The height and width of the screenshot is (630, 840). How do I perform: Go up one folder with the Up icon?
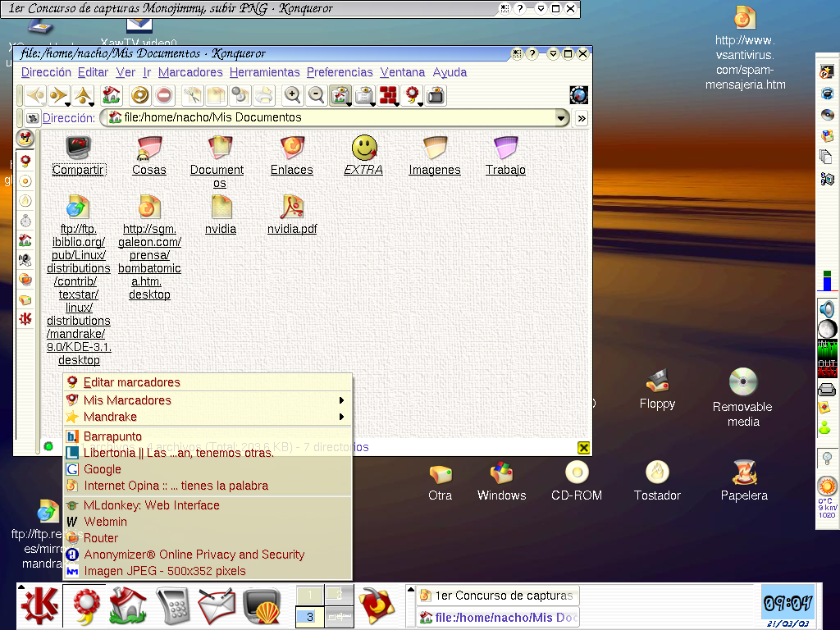[x=83, y=95]
